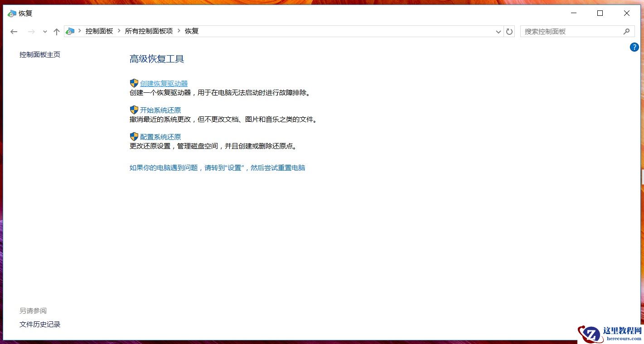The height and width of the screenshot is (344, 644).
Task: Open the address bar history dropdown
Action: point(498,31)
